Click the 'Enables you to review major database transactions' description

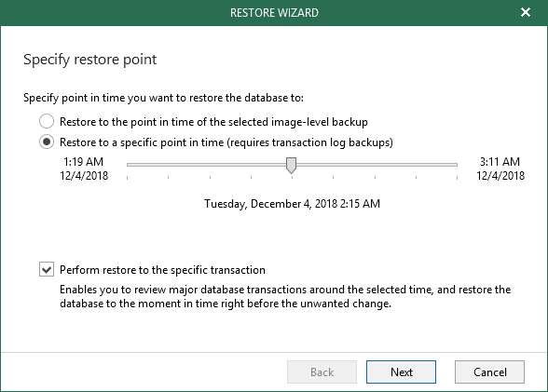pyautogui.click(x=285, y=296)
